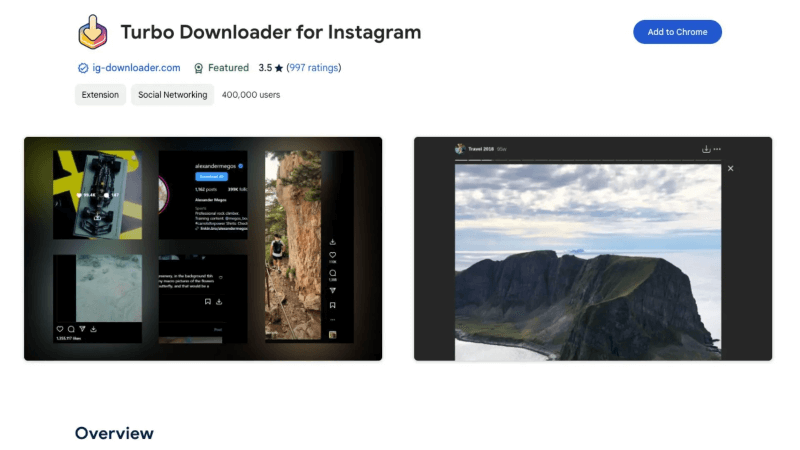
Task: Click the download icon in the caption panel
Action: pyautogui.click(x=219, y=302)
